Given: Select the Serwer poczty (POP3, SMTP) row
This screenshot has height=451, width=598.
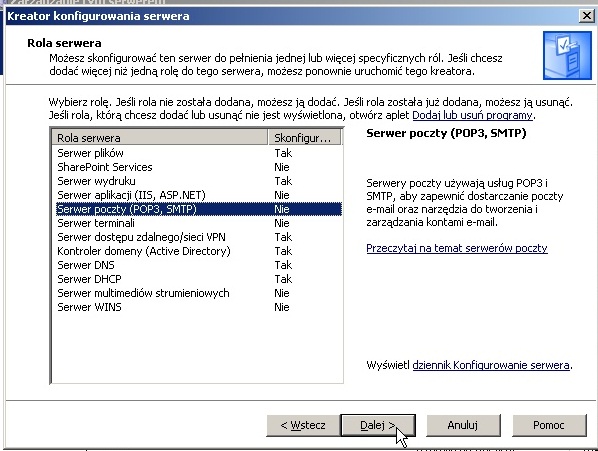Looking at the screenshot, I should 199,209.
